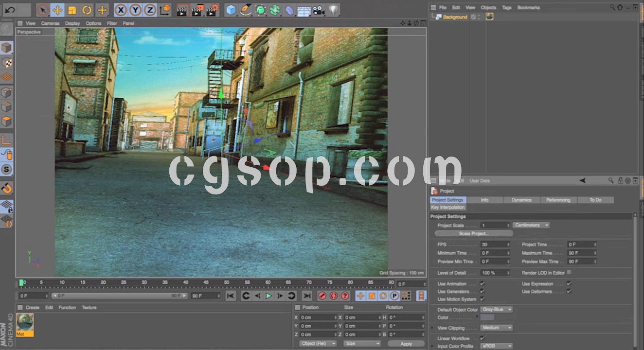Screen dimensions: 644x350
Task: Open the Gray-Blue default object color dropdown
Action: (x=497, y=310)
